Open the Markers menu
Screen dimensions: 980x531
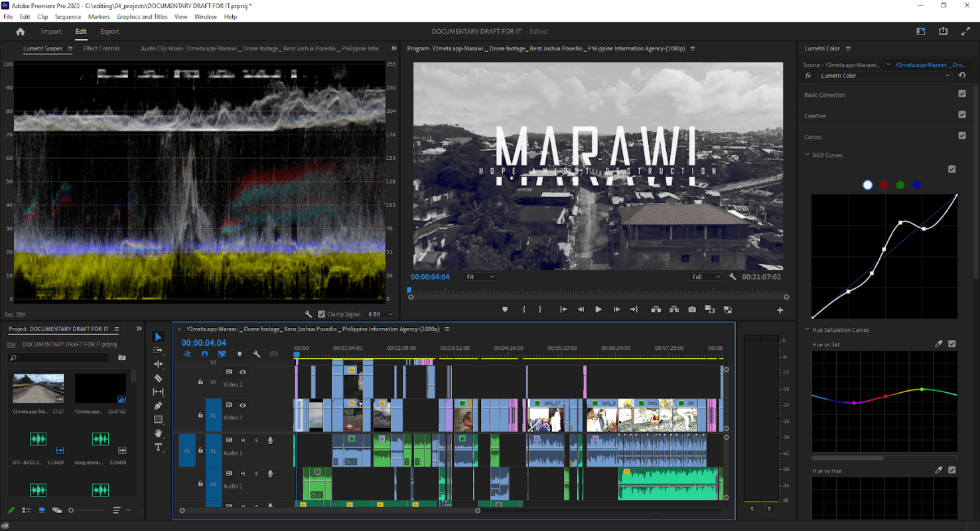coord(99,17)
